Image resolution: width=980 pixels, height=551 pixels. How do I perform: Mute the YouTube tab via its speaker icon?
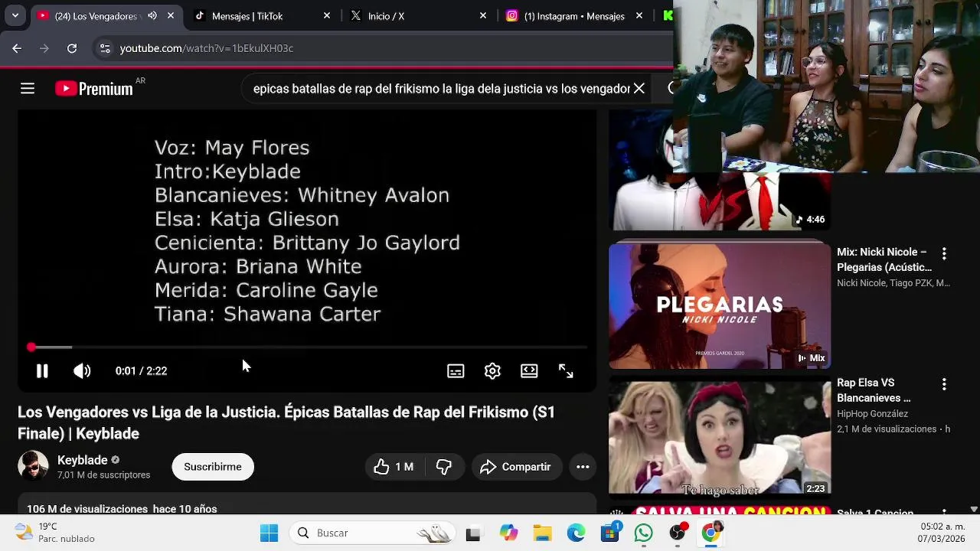(x=152, y=15)
